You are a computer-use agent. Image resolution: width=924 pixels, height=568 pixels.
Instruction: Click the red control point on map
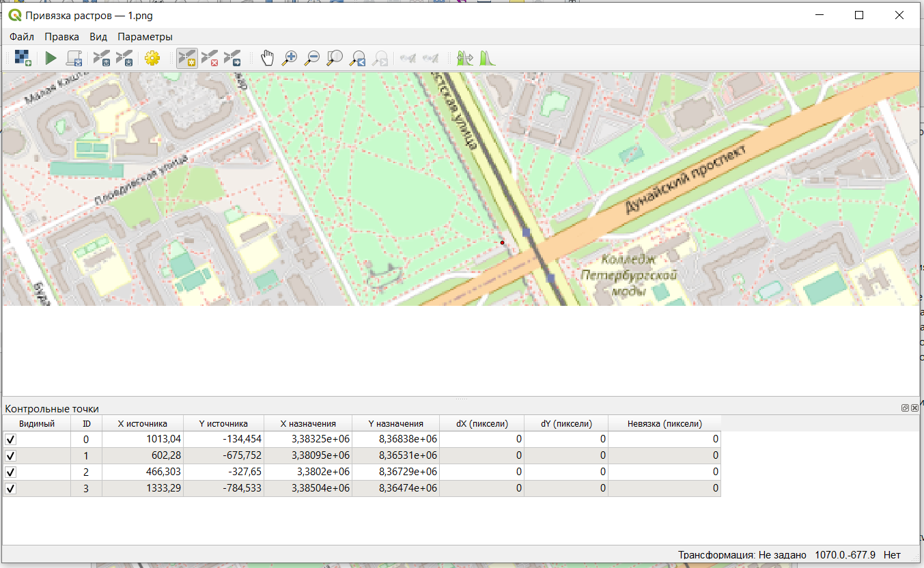[502, 242]
